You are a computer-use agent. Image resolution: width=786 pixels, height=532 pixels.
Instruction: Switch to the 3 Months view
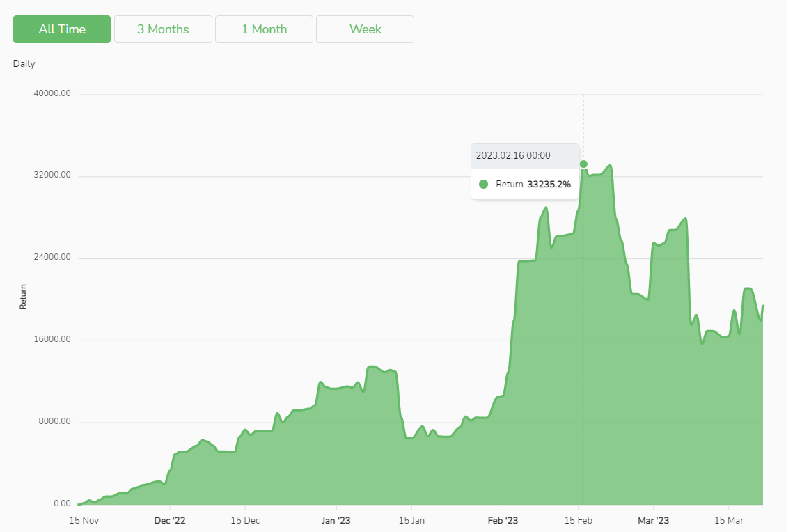163,29
